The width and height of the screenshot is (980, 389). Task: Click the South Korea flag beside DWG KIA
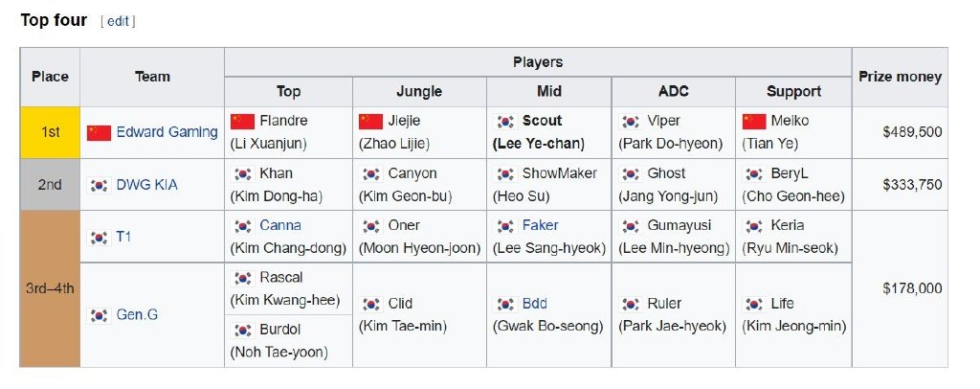(x=99, y=185)
